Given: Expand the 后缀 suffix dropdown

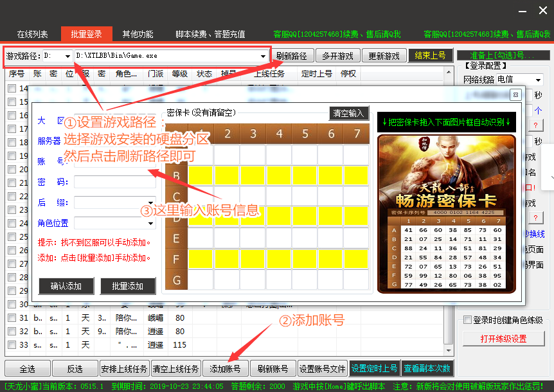Looking at the screenshot, I should tap(150, 202).
